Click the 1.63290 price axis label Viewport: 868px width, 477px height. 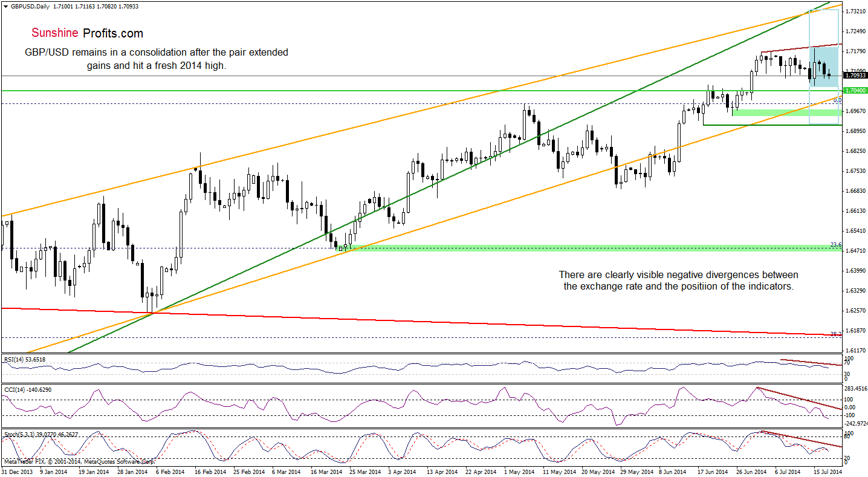[x=855, y=291]
